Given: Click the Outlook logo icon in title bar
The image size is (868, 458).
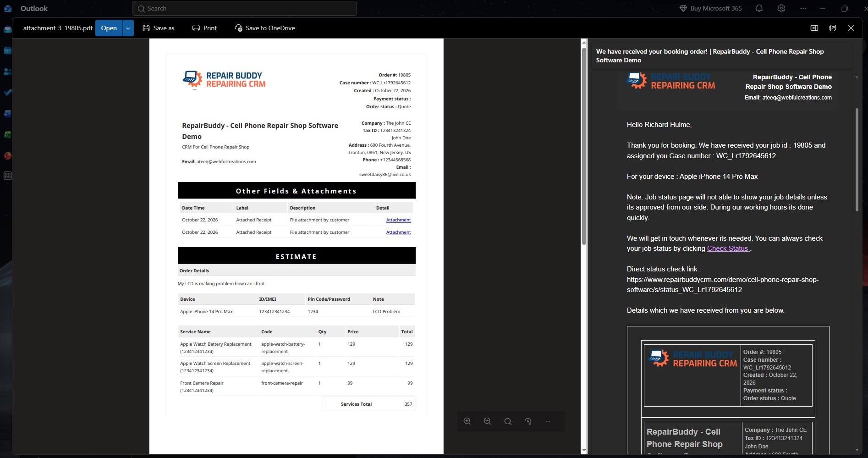Looking at the screenshot, I should [7, 8].
